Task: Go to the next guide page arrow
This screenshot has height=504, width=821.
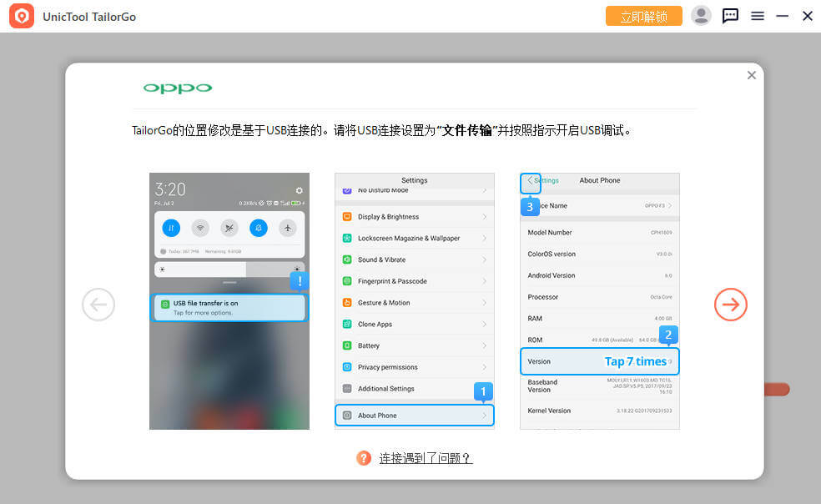Action: (730, 305)
